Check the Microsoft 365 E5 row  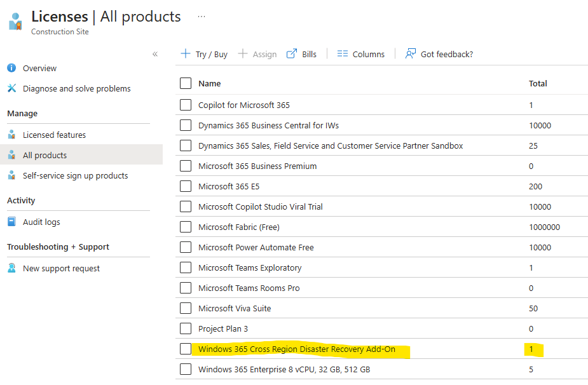(x=186, y=186)
